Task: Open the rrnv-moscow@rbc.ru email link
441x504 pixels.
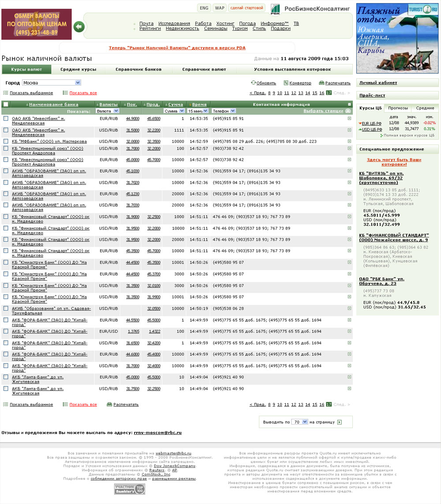Action: [x=157, y=433]
